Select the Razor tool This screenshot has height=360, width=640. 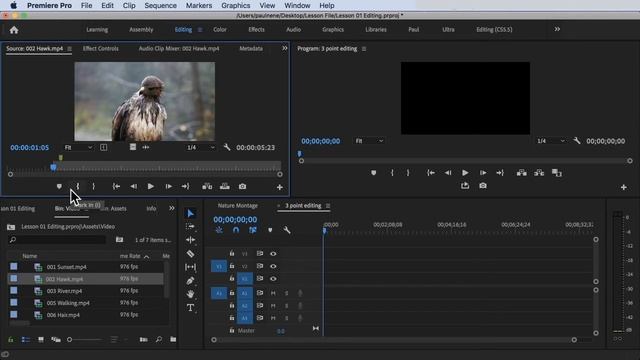[x=190, y=253]
